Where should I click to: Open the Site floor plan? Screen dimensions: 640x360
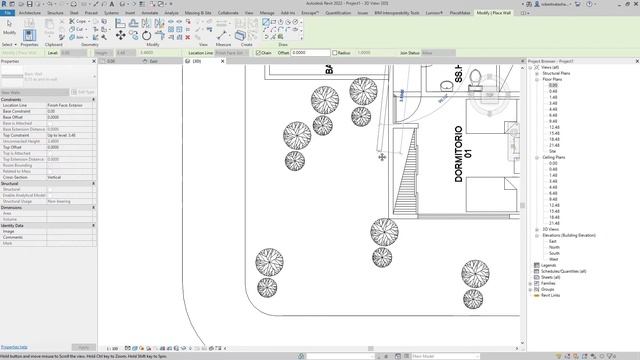tap(552, 151)
